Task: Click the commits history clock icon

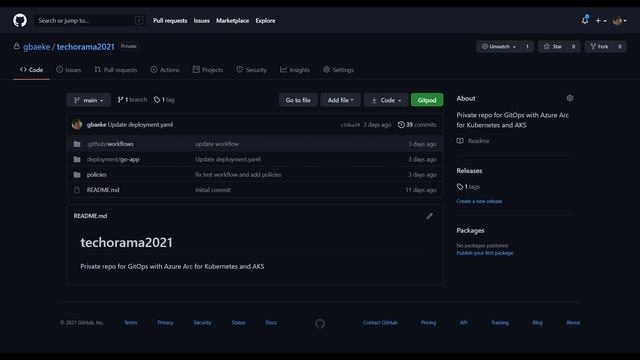Action: pyautogui.click(x=401, y=124)
